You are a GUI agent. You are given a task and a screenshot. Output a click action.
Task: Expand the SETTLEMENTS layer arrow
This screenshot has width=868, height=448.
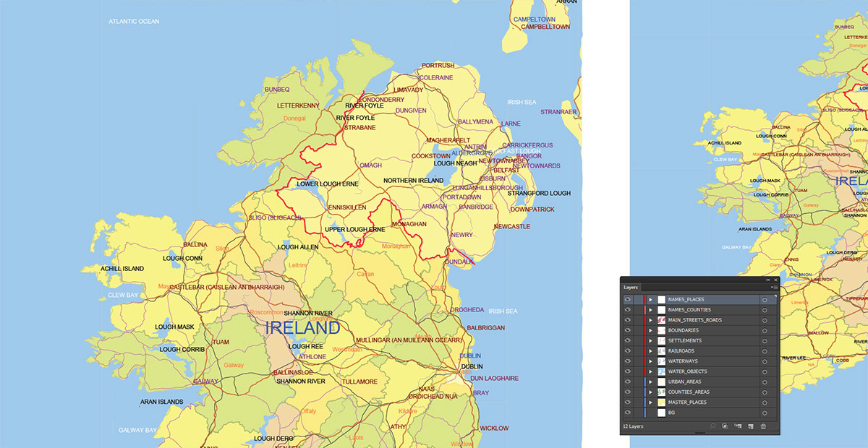[x=650, y=341]
